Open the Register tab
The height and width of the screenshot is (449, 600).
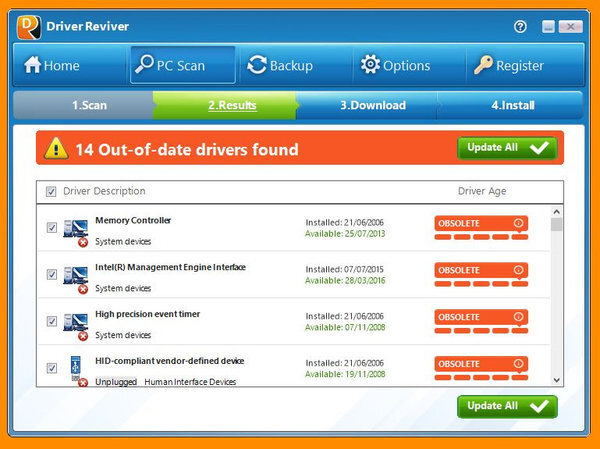coord(525,65)
